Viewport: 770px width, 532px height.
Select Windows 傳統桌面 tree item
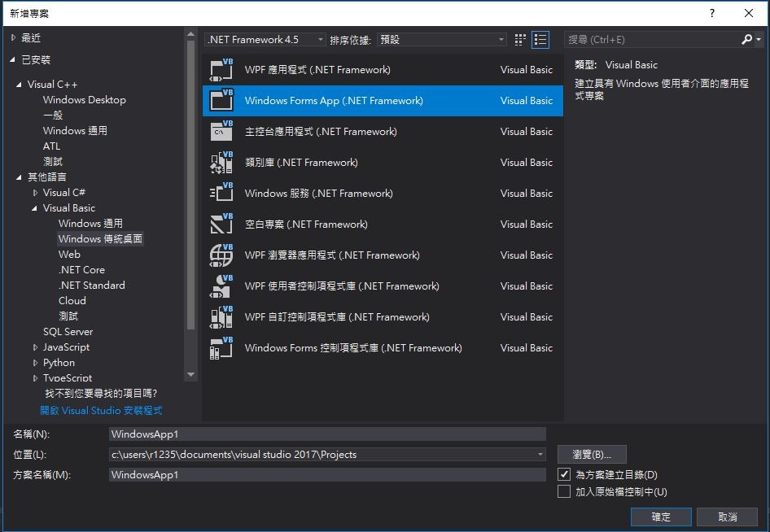[100, 239]
